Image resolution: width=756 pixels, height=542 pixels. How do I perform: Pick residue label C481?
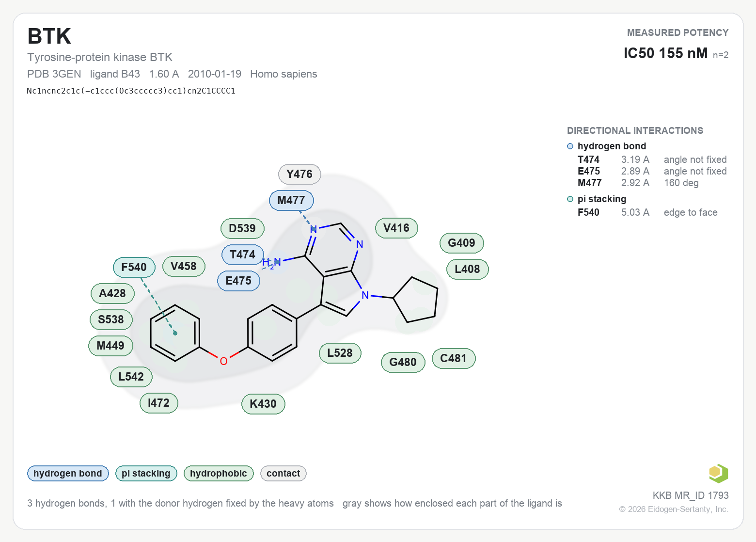(x=454, y=359)
